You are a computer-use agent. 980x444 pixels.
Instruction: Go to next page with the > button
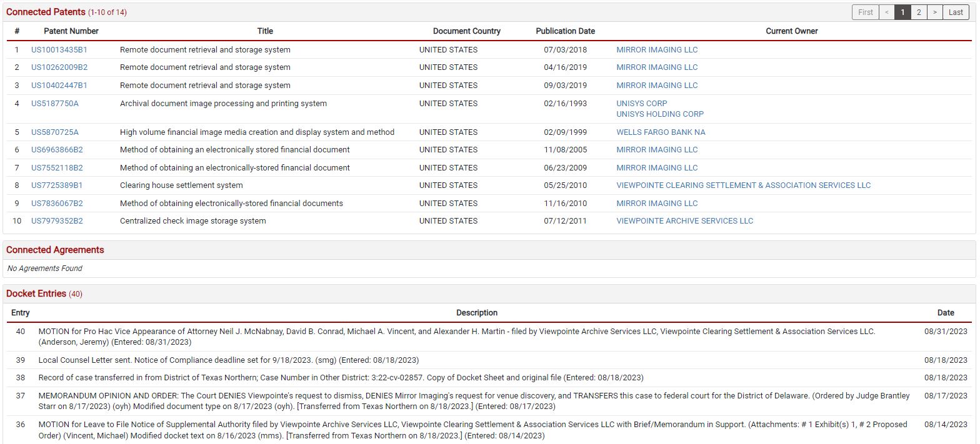(x=935, y=12)
